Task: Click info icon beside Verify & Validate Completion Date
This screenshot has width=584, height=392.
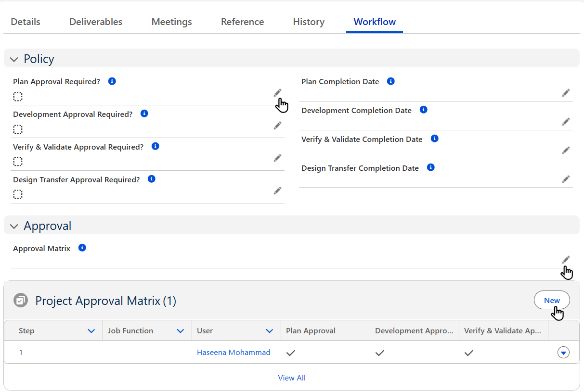Action: coord(434,138)
